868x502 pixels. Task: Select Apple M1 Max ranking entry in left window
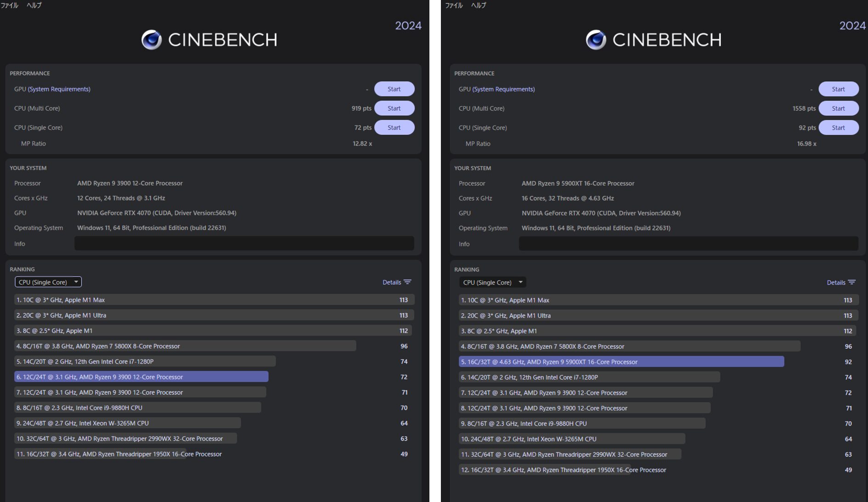point(214,300)
